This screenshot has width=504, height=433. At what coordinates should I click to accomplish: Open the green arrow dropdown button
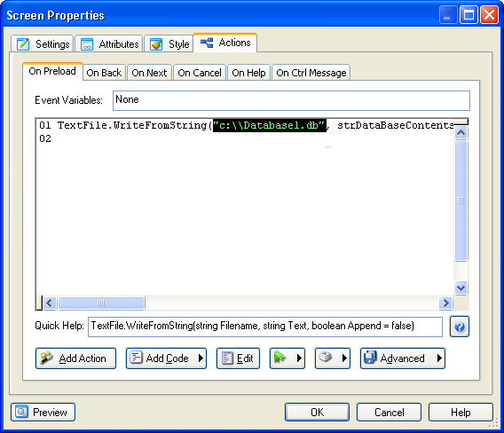[287, 358]
